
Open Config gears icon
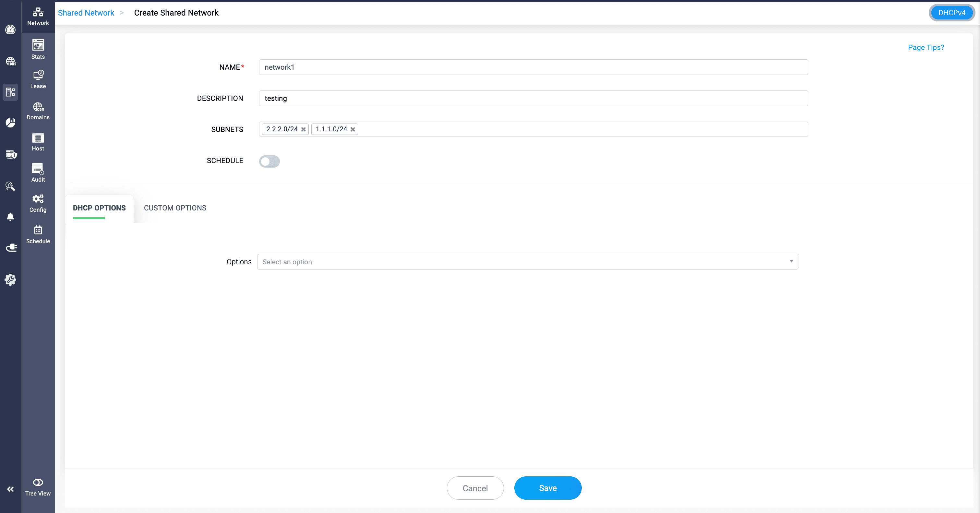point(38,203)
